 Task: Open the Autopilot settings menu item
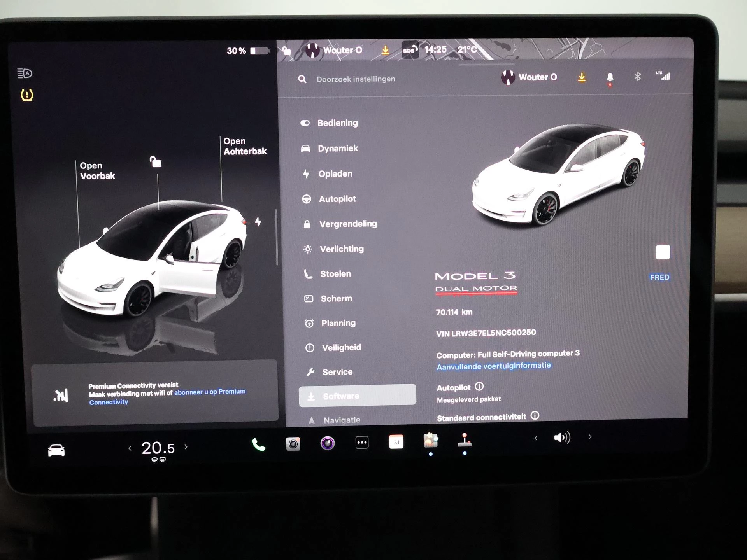pyautogui.click(x=337, y=199)
